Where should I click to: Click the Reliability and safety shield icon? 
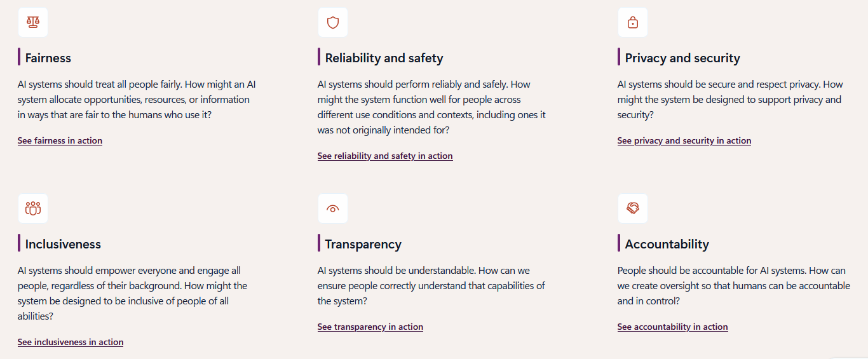pos(333,22)
